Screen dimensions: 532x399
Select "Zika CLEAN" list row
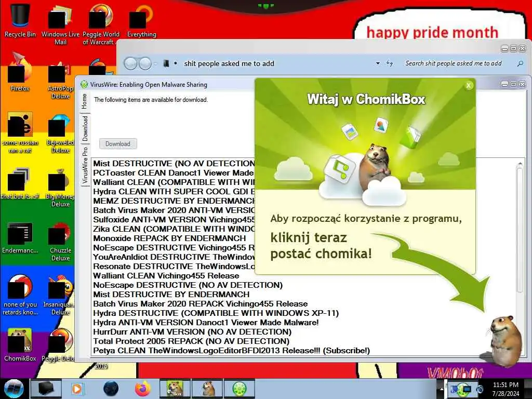coord(174,229)
